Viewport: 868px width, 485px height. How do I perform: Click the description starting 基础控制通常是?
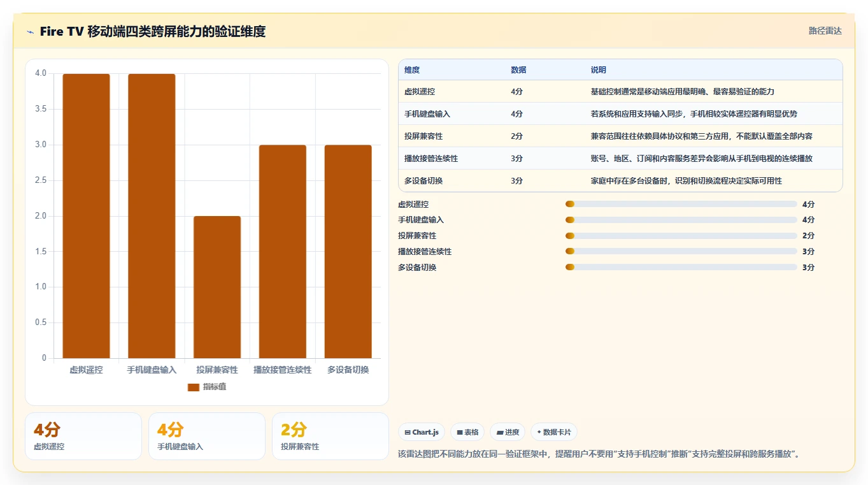(683, 92)
